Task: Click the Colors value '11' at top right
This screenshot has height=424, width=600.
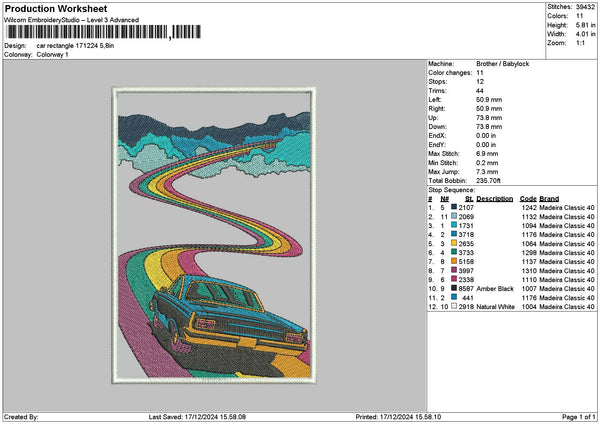Action: coord(579,16)
